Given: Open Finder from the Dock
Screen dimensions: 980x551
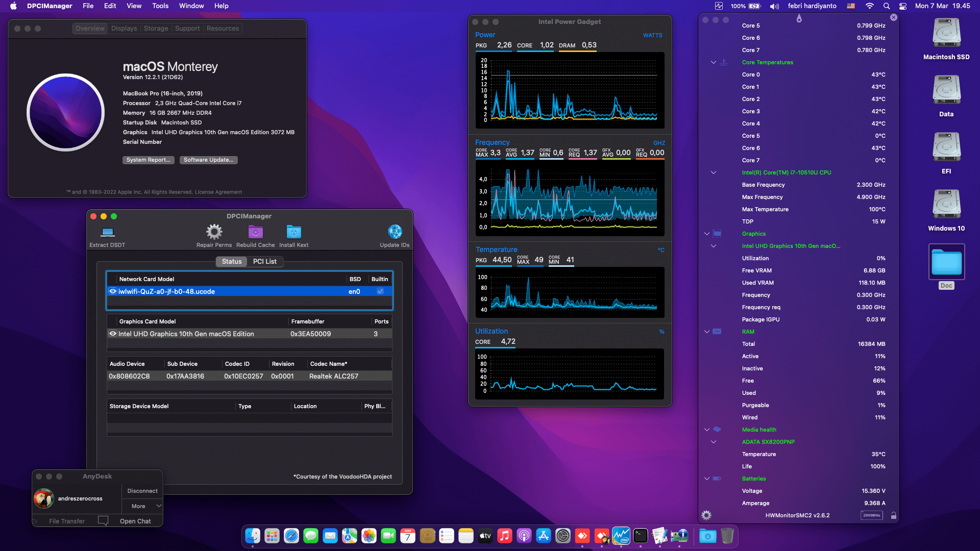Looking at the screenshot, I should 253,536.
